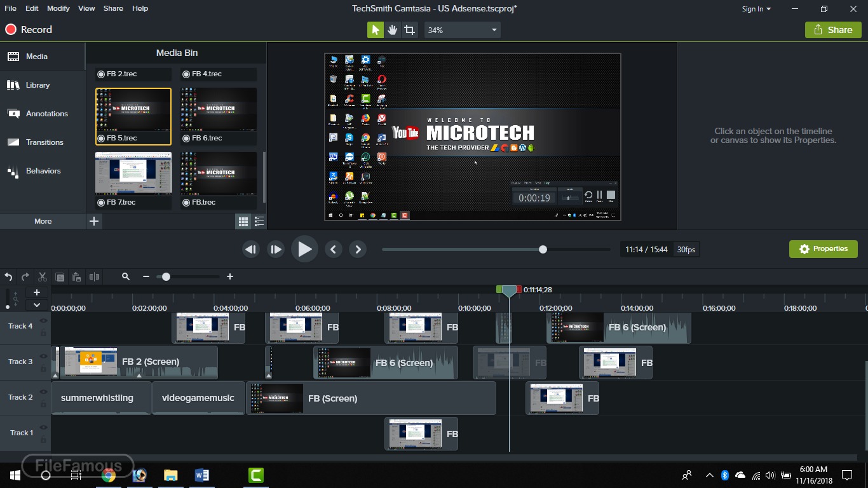The image size is (868, 488).
Task: Zoom out the timeline with minus
Action: coord(146,276)
